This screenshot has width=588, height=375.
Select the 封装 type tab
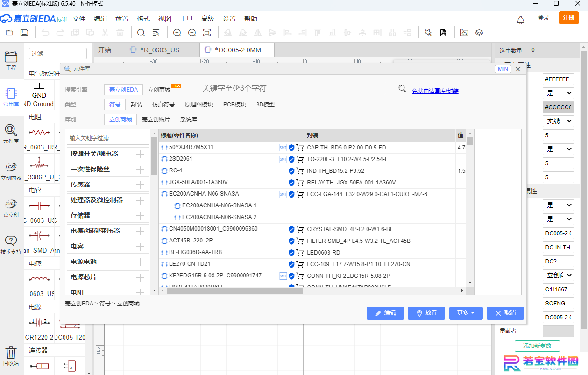click(x=136, y=105)
